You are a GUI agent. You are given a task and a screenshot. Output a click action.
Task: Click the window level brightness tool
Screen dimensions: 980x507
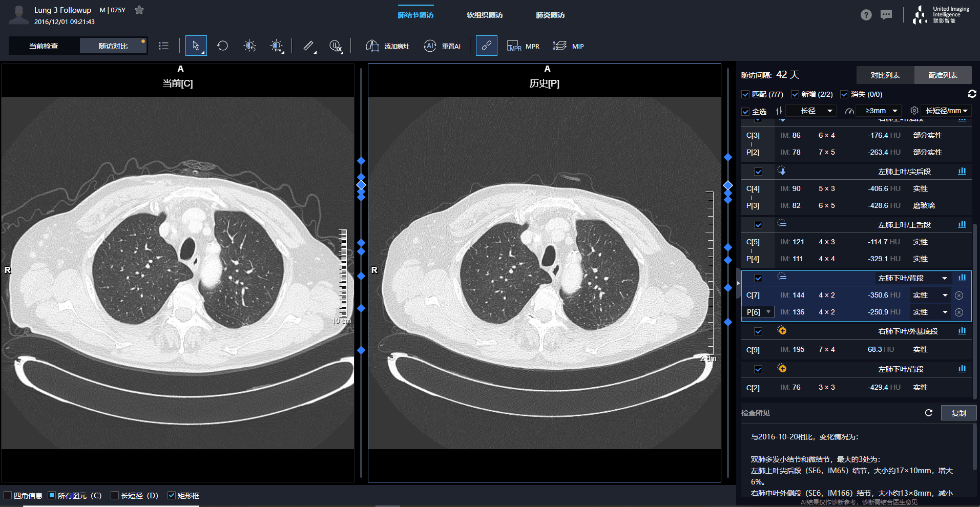(x=249, y=46)
